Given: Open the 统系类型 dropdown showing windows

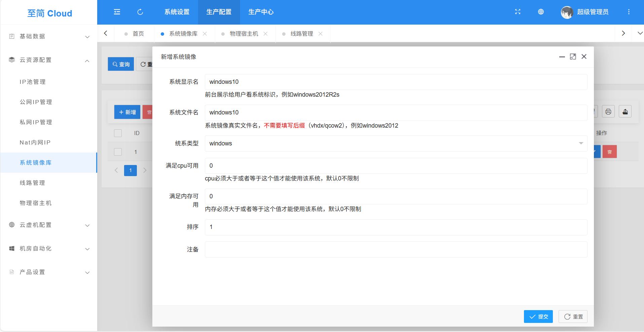Looking at the screenshot, I should [x=395, y=143].
